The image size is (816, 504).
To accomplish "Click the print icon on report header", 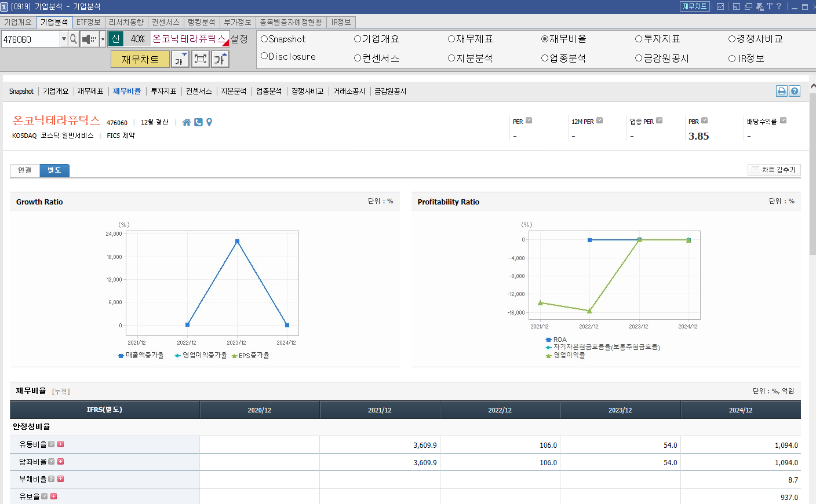I will (782, 91).
